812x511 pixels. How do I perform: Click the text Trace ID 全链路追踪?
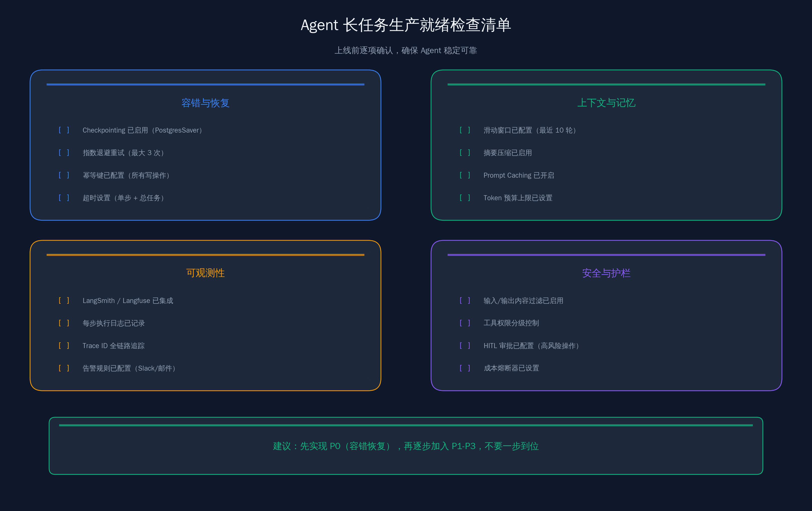114,346
